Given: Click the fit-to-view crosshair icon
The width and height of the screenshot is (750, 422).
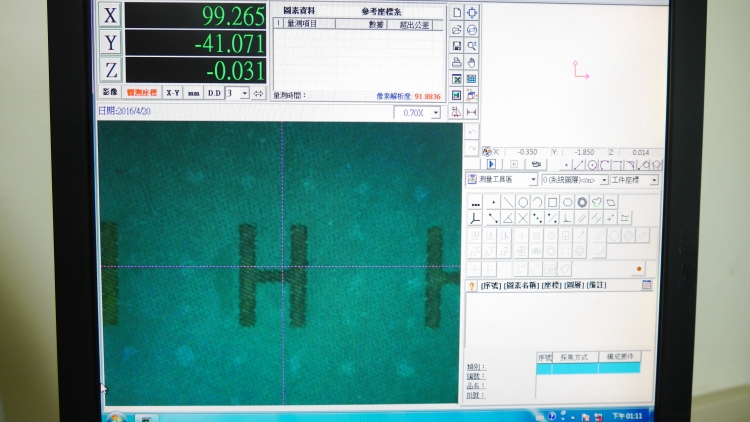Looking at the screenshot, I should 472,13.
